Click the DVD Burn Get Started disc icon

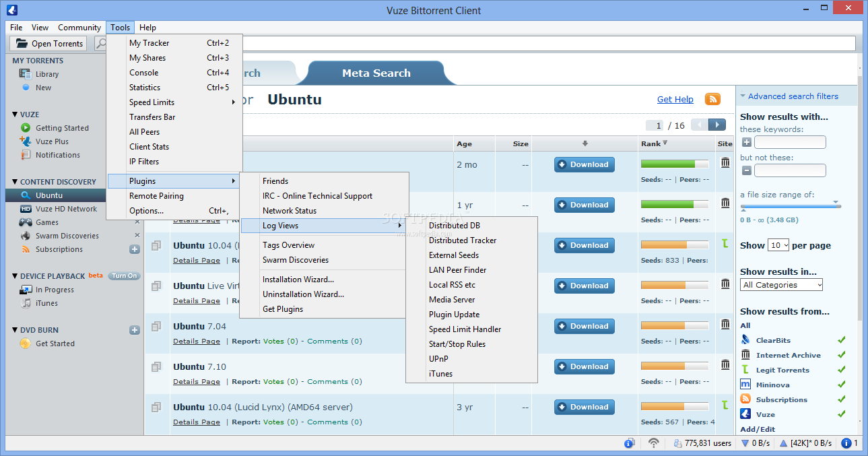point(25,344)
